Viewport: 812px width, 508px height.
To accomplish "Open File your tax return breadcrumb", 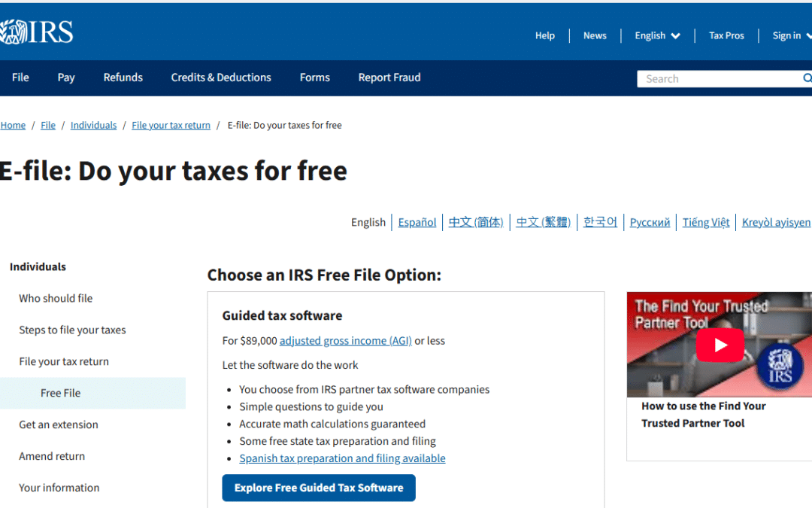I will coord(171,126).
